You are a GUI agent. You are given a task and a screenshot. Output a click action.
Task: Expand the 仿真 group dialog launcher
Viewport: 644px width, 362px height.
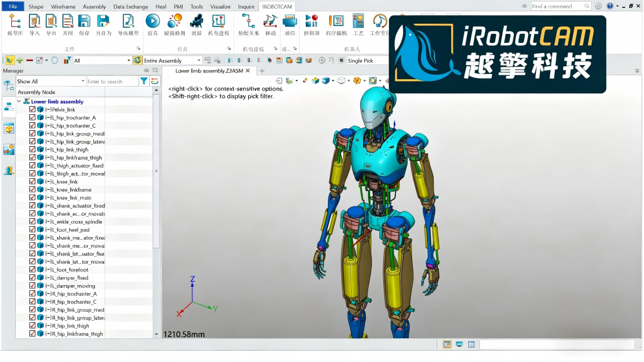[x=229, y=49]
